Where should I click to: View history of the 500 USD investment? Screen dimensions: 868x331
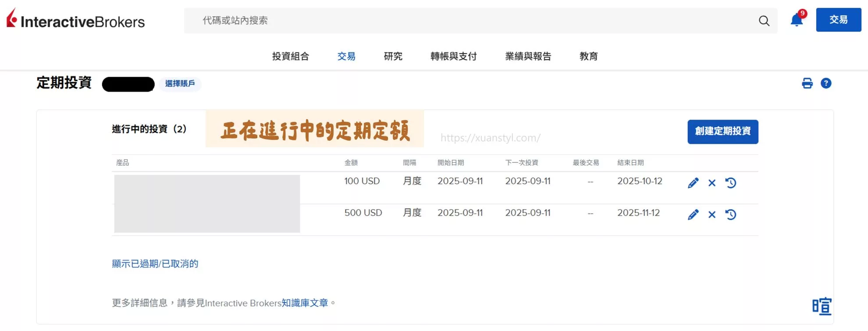click(x=731, y=214)
